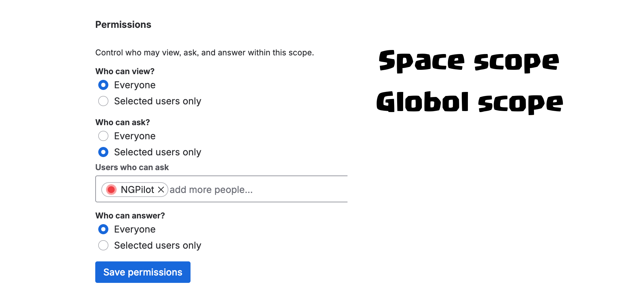This screenshot has width=644, height=302.
Task: Select Everyone radio circle under Who can answer
Action: click(x=103, y=229)
